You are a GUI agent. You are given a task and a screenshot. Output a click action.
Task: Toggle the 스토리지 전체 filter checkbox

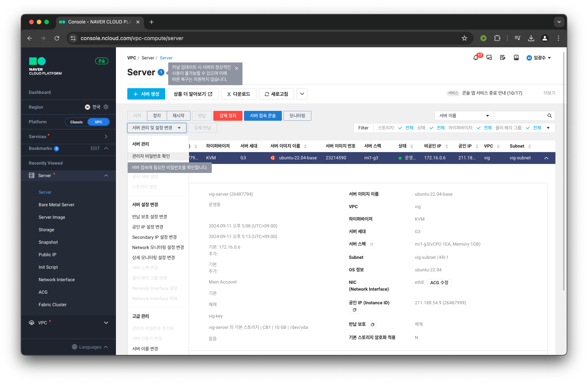[x=400, y=128]
